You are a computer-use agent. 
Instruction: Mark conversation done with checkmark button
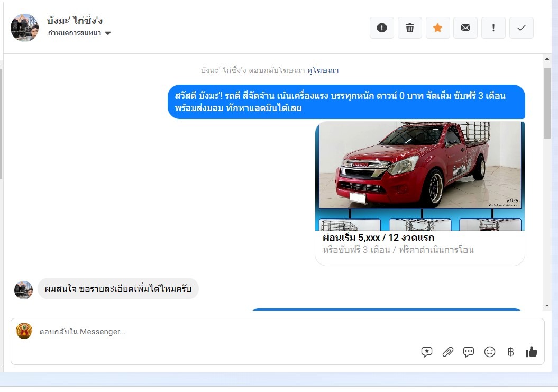(x=522, y=28)
